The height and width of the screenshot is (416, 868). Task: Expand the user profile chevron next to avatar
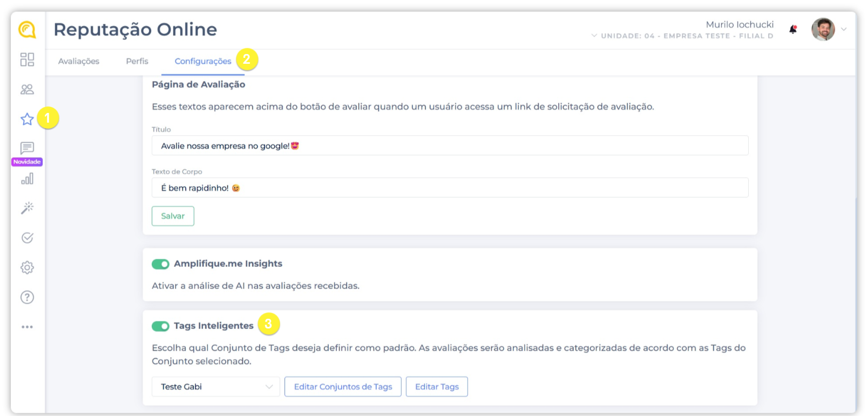(x=844, y=29)
